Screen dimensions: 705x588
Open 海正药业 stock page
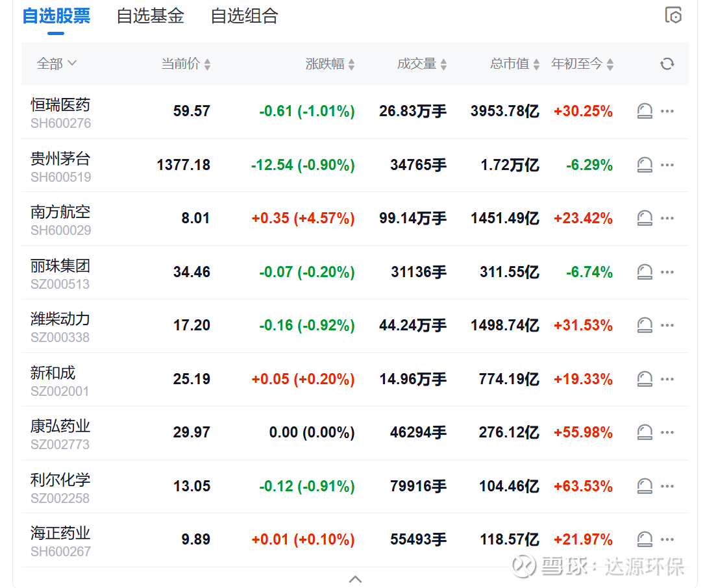click(x=60, y=533)
